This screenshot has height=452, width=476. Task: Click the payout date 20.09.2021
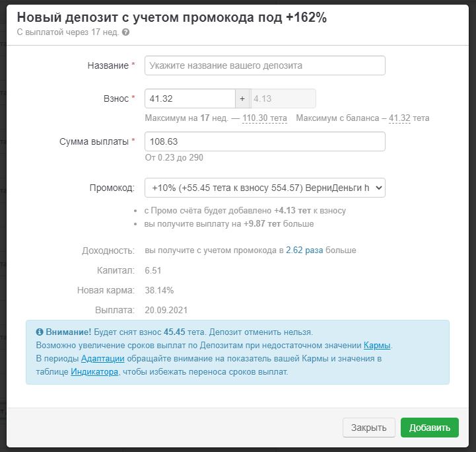click(166, 310)
